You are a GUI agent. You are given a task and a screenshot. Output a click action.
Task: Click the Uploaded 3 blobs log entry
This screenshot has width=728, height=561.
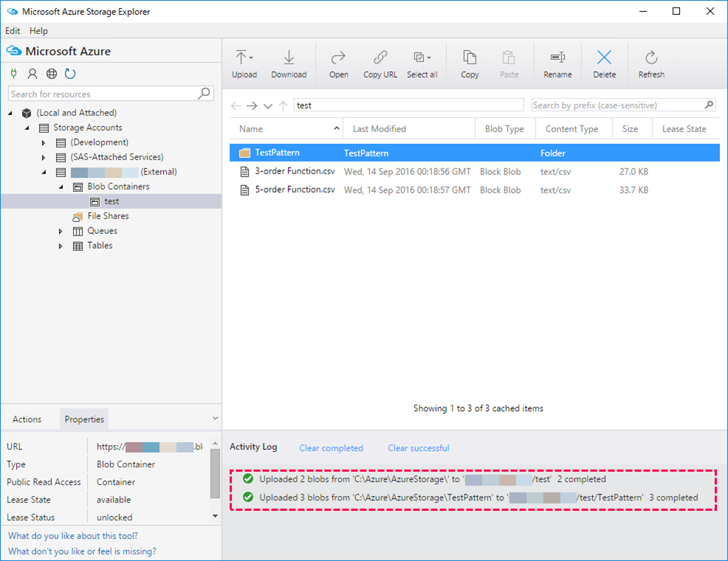pyautogui.click(x=470, y=498)
